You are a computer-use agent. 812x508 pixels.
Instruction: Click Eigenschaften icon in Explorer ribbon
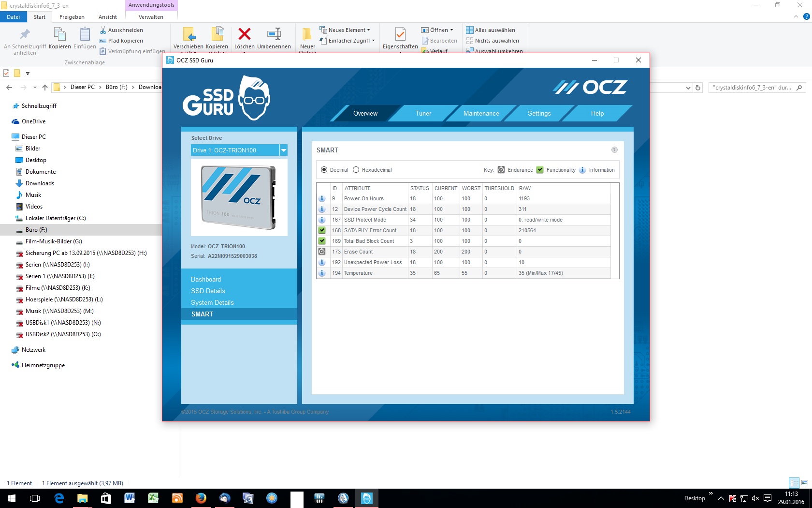(x=400, y=34)
